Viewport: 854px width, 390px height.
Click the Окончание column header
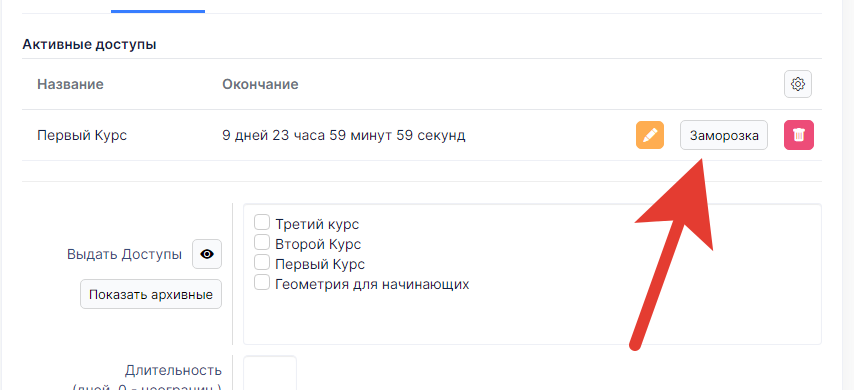[x=260, y=84]
